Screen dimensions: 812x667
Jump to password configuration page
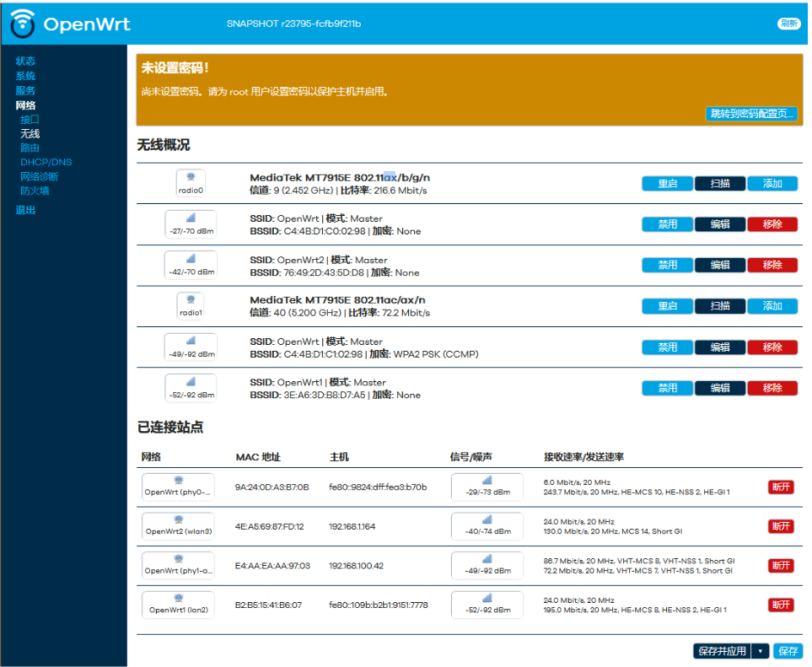[x=750, y=114]
